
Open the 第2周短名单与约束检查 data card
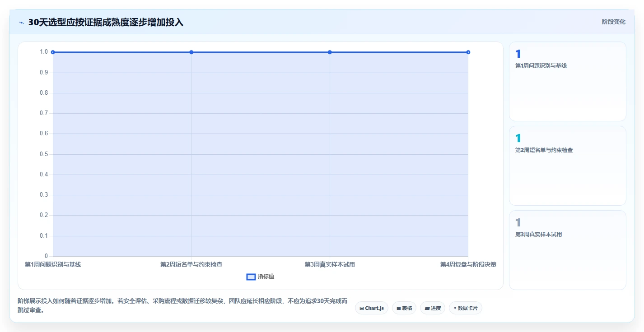(568, 166)
